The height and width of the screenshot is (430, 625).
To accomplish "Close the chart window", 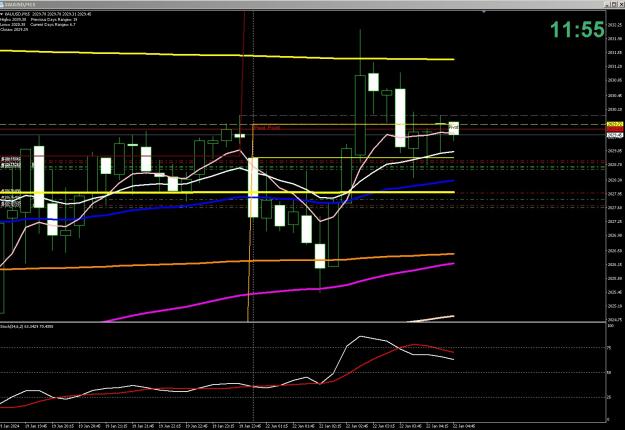I will point(620,4).
